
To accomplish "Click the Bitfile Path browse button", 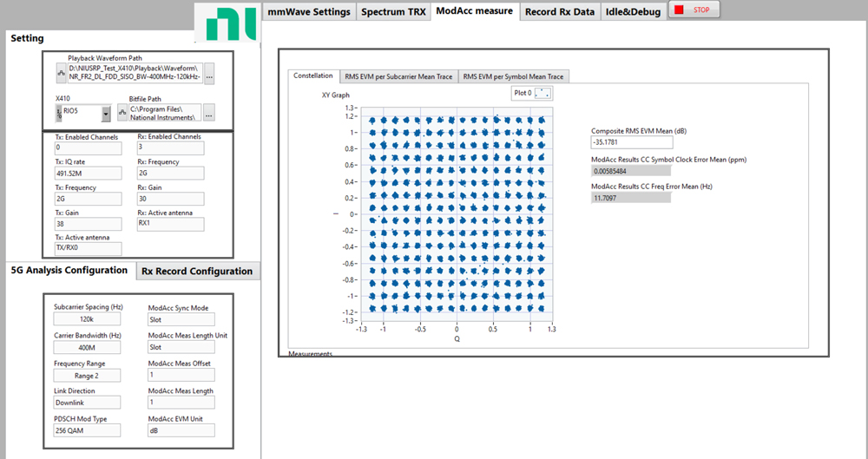I will (x=209, y=113).
